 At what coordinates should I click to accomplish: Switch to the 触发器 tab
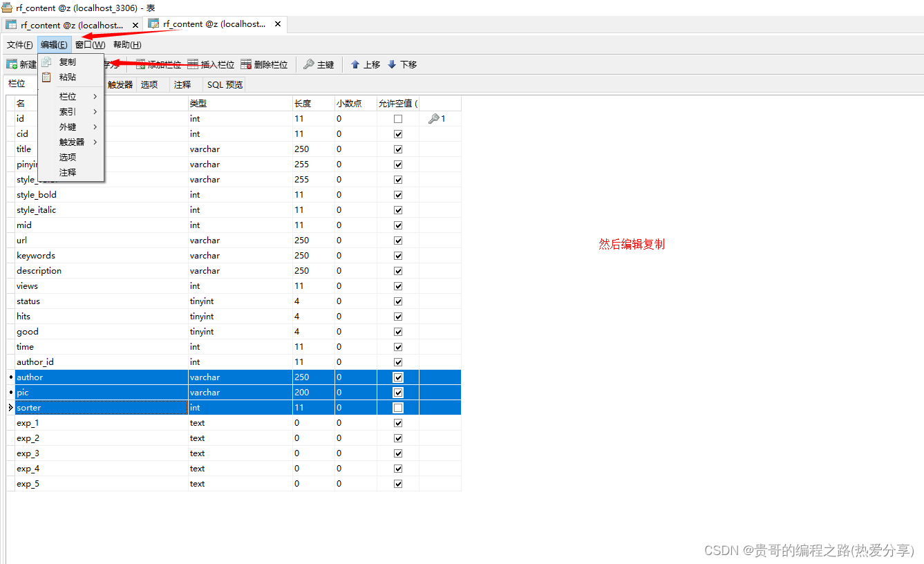point(120,85)
